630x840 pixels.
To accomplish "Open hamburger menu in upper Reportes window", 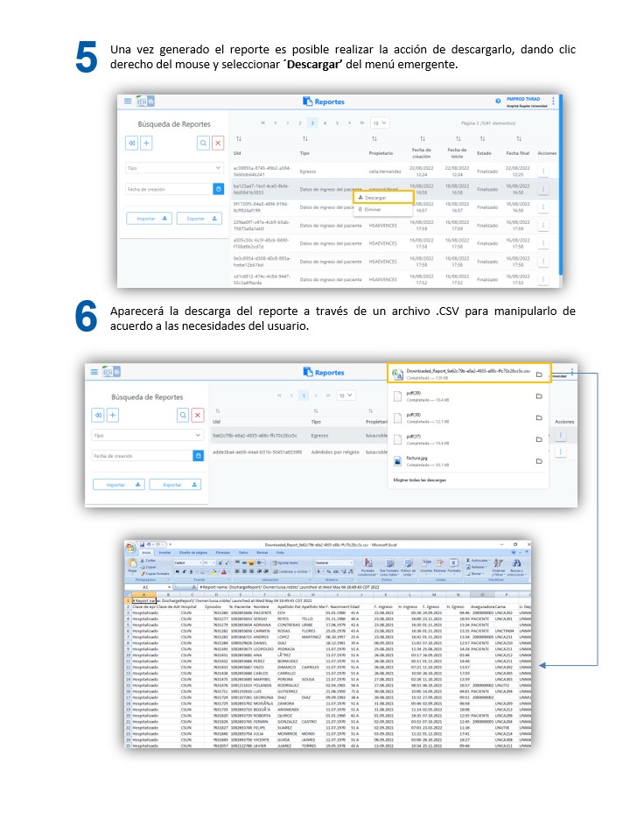I will point(128,101).
